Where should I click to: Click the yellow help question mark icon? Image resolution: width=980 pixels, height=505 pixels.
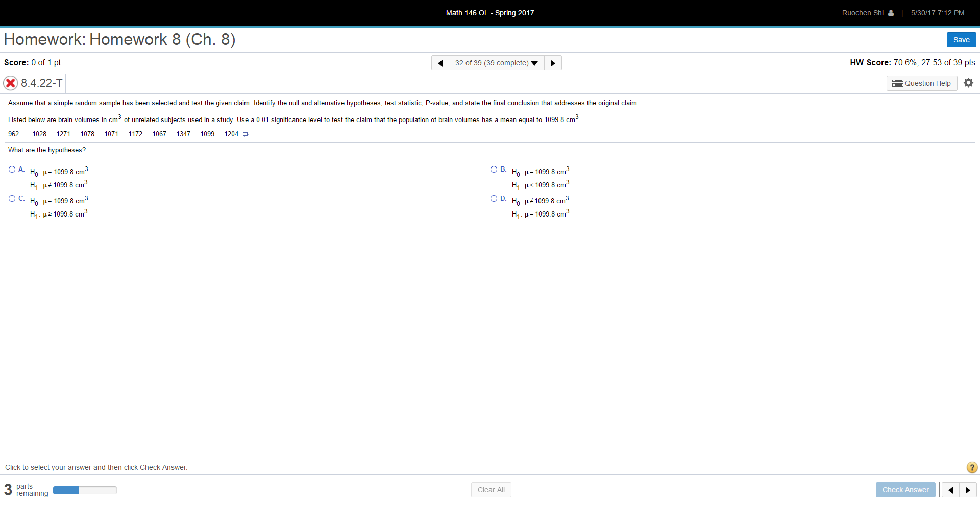pyautogui.click(x=972, y=467)
